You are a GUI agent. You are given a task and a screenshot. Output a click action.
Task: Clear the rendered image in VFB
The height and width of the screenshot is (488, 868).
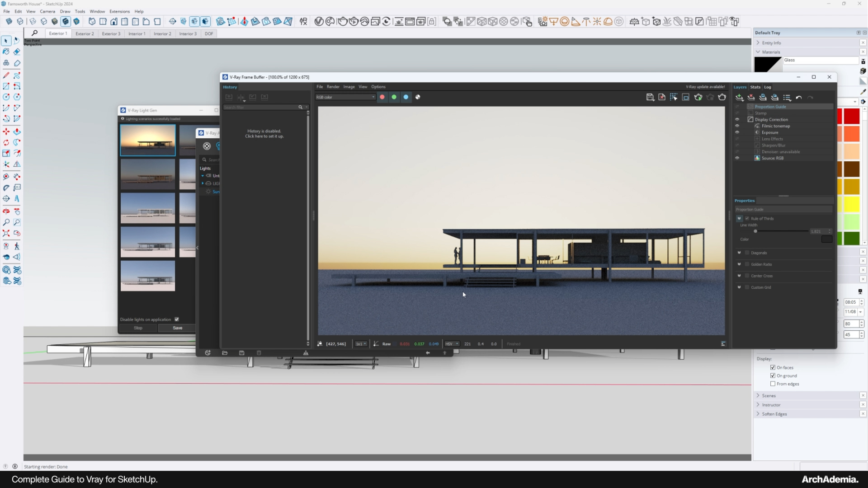coord(662,97)
